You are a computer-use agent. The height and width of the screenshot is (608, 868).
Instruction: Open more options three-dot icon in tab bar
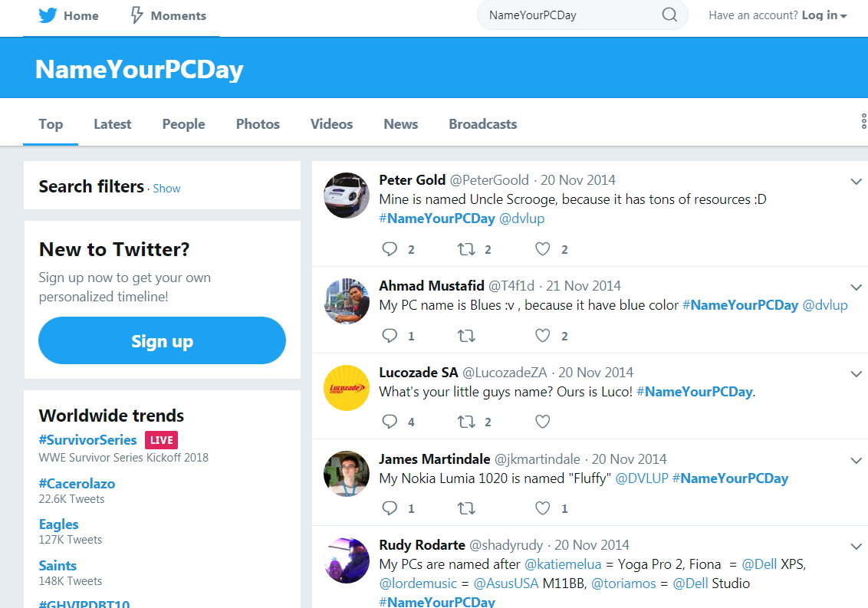pyautogui.click(x=863, y=121)
